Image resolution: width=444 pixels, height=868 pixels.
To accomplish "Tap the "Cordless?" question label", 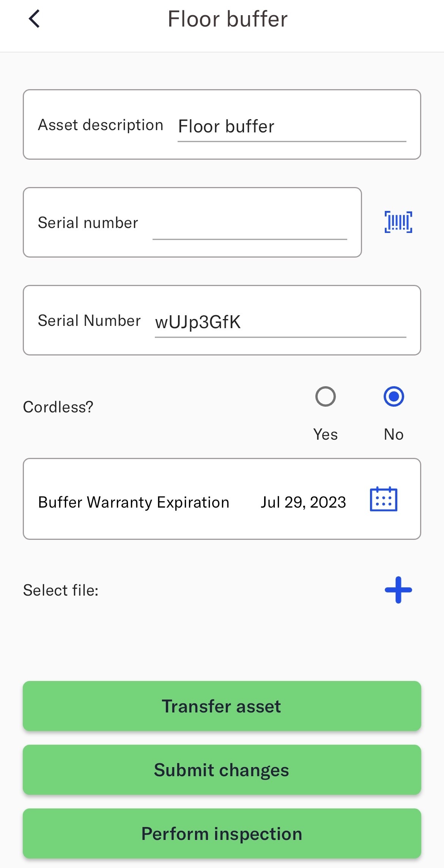I will [x=58, y=407].
